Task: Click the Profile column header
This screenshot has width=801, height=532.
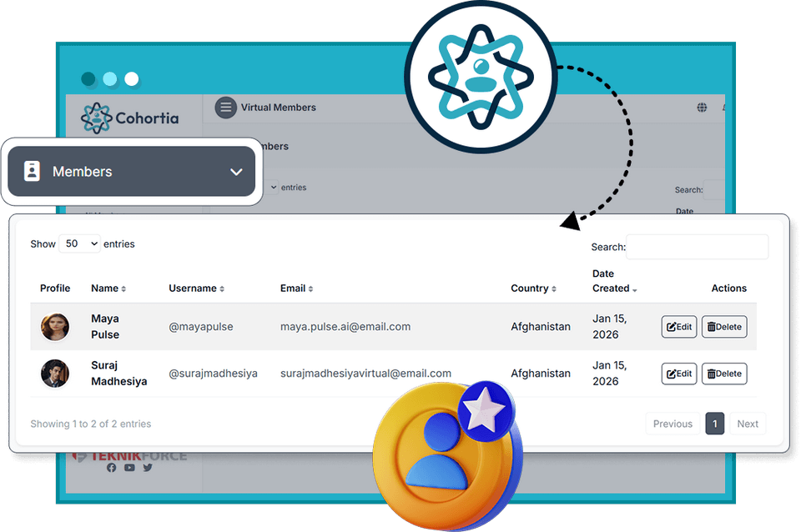Action: 55,288
